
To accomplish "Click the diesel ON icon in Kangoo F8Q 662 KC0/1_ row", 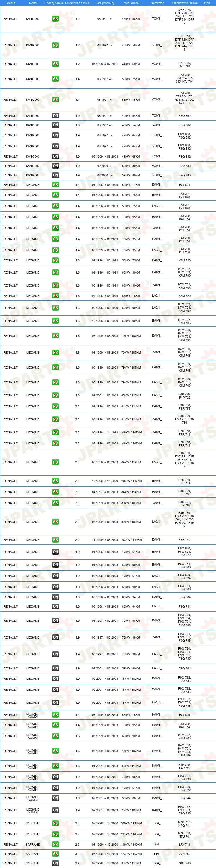I will (x=56, y=125).
